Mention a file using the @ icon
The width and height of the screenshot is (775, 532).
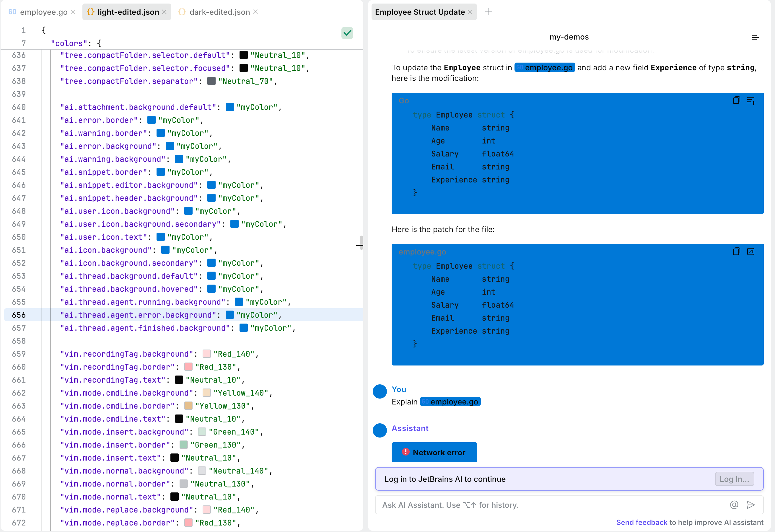click(x=734, y=505)
